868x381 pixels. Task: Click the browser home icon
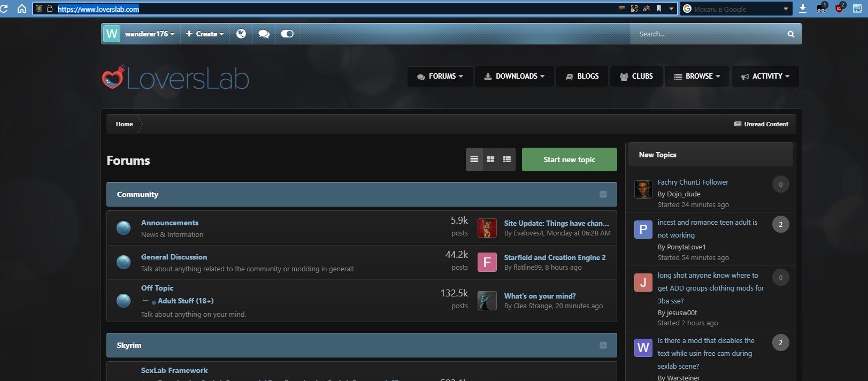pos(22,9)
